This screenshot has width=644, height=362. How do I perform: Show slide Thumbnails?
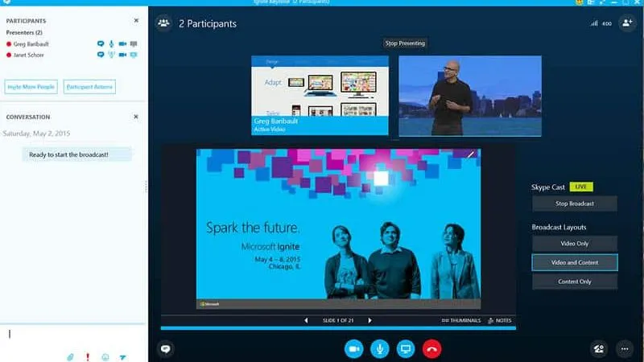point(460,320)
